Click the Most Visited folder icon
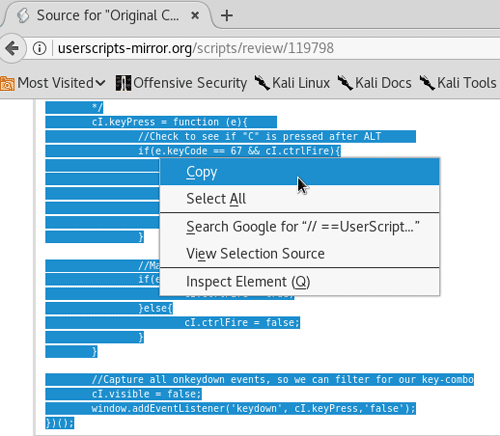500x436 pixels. [x=7, y=83]
